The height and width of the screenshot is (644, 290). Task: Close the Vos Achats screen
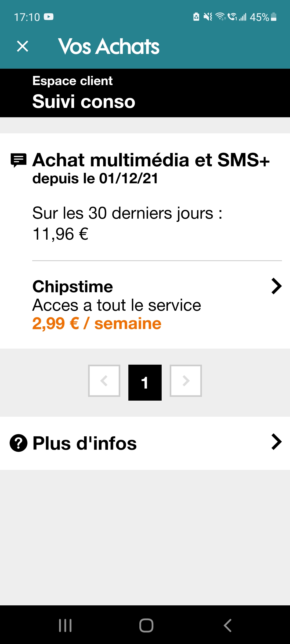click(x=23, y=46)
